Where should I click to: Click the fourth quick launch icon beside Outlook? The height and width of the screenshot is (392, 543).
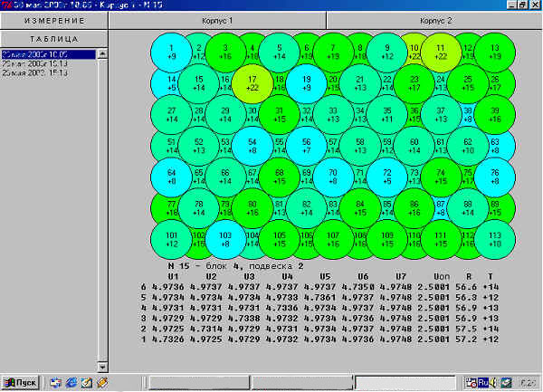pos(102,383)
